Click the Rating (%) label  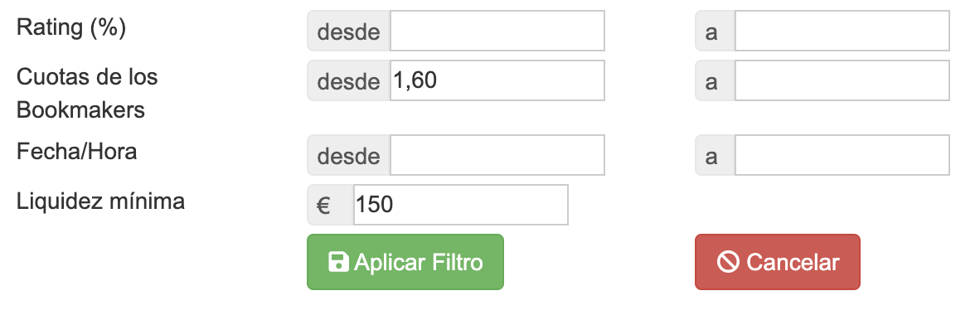pos(71,28)
